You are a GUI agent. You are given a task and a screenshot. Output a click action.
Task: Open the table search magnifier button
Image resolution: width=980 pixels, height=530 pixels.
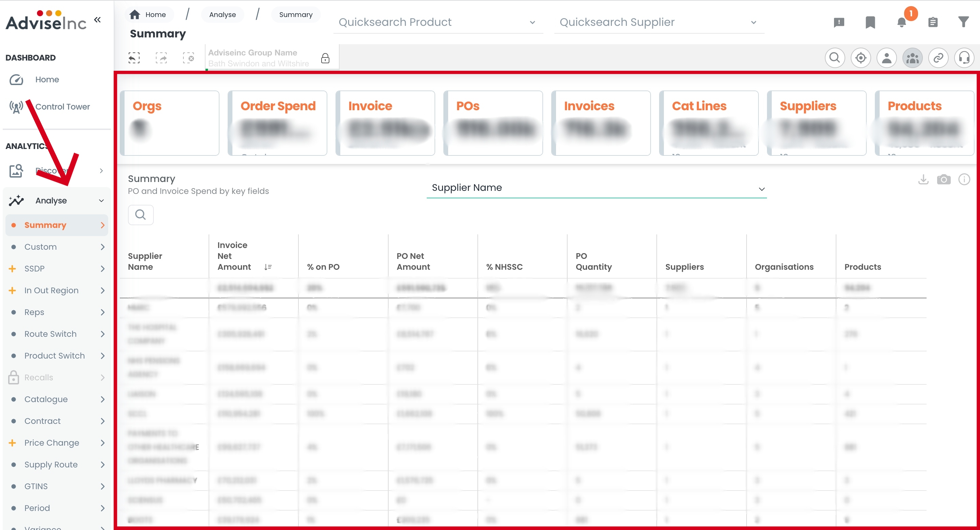coord(141,215)
